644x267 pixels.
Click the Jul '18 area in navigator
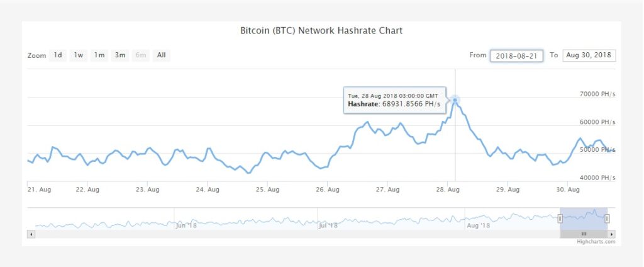(328, 225)
